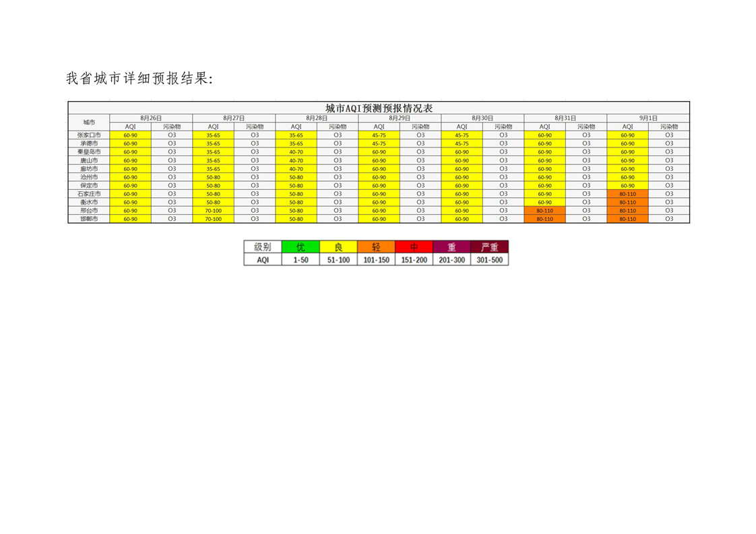Click the purple 重 legend swatch
Screen dimensions: 756x534
(x=451, y=247)
